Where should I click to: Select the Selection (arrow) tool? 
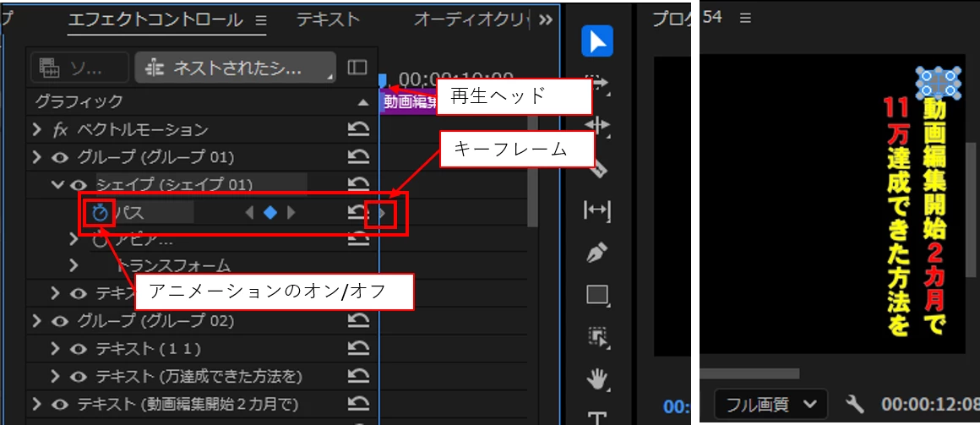tap(597, 41)
